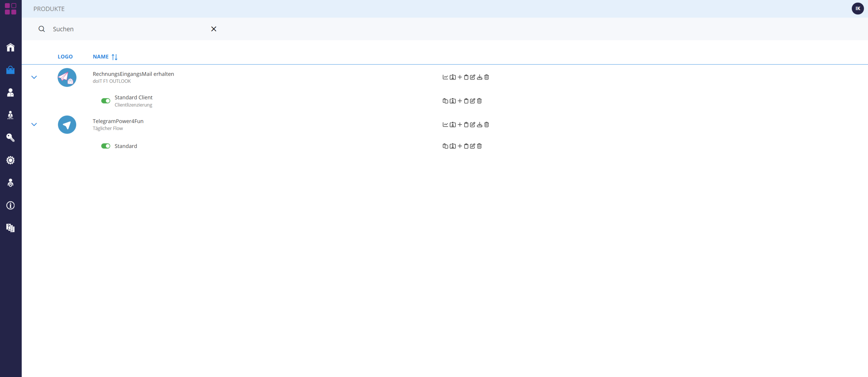Delete the Standard edition of TelegramPower4Fun
This screenshot has width=868, height=377.
(479, 146)
